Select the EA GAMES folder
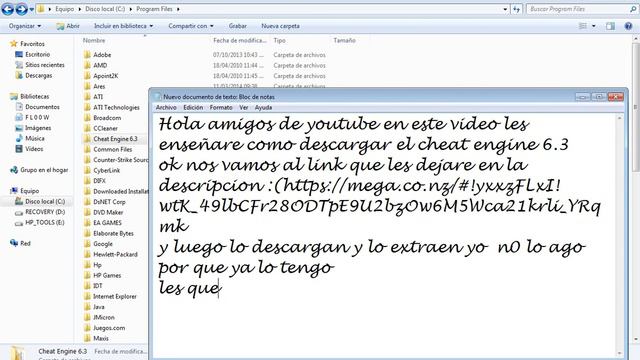Screen dimensions: 640x360 click(107, 223)
